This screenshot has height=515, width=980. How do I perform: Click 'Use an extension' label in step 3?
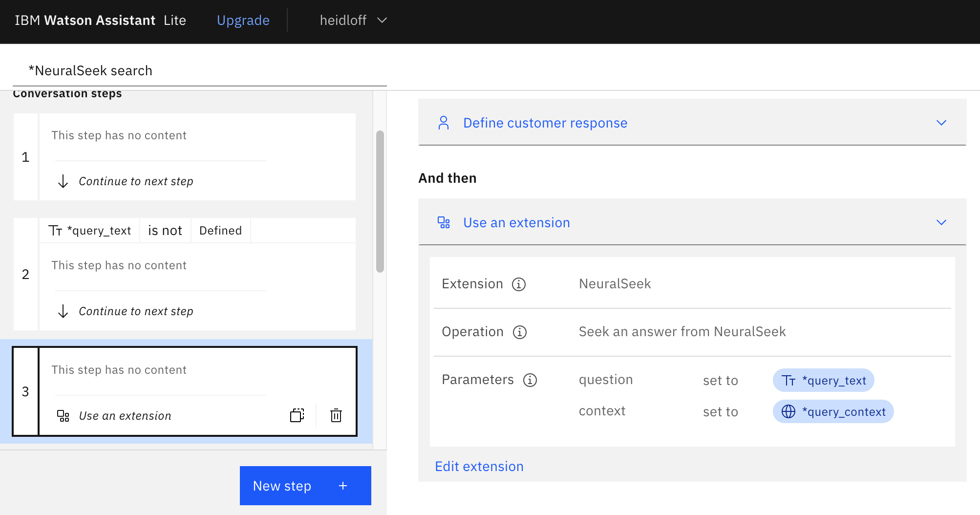[125, 416]
